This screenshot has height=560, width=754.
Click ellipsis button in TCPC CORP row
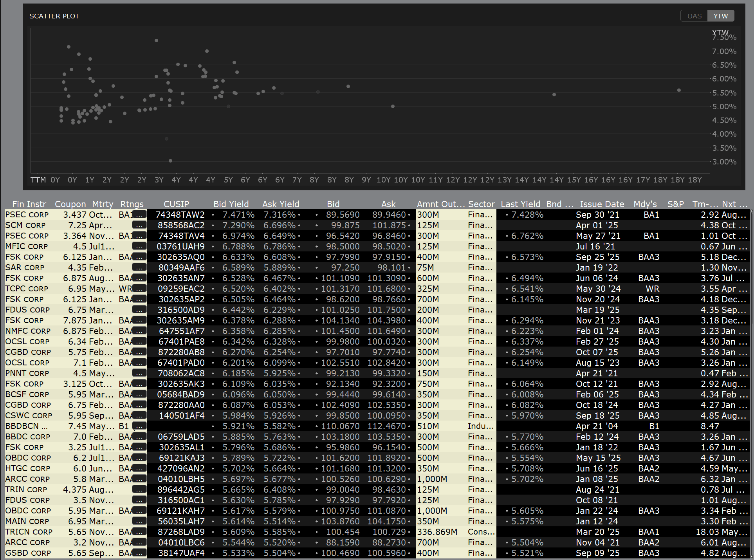tap(139, 289)
